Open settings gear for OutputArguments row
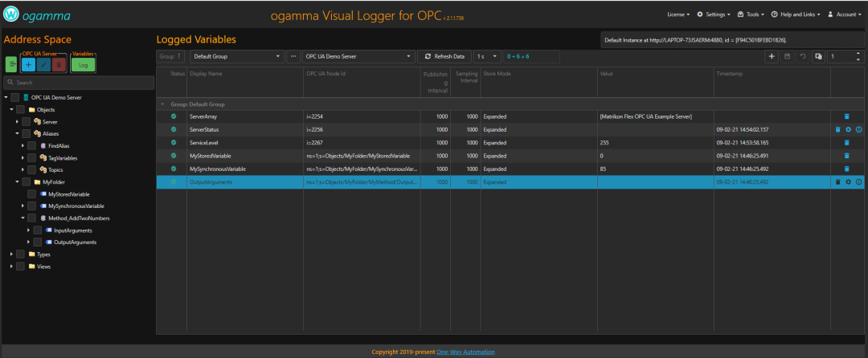 [848, 181]
